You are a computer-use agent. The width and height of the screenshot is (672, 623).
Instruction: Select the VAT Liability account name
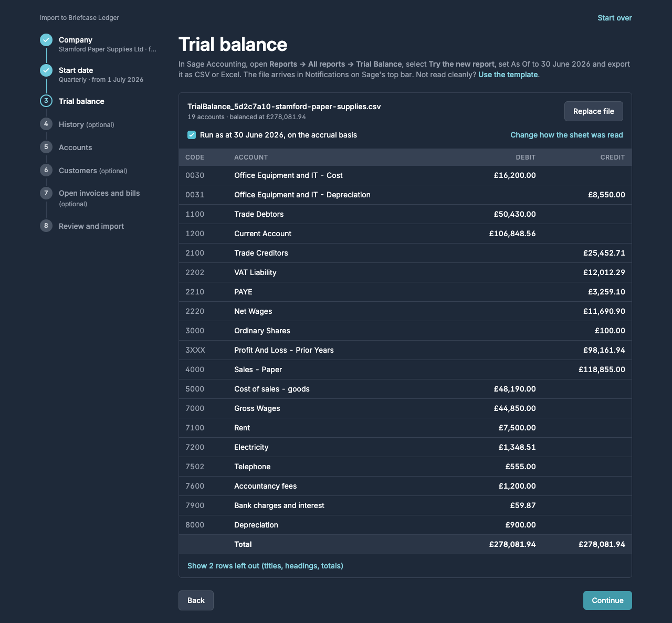tap(255, 272)
